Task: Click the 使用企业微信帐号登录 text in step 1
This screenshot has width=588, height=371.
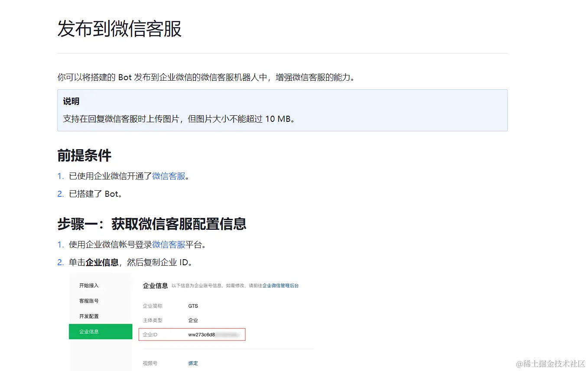Action: 110,244
